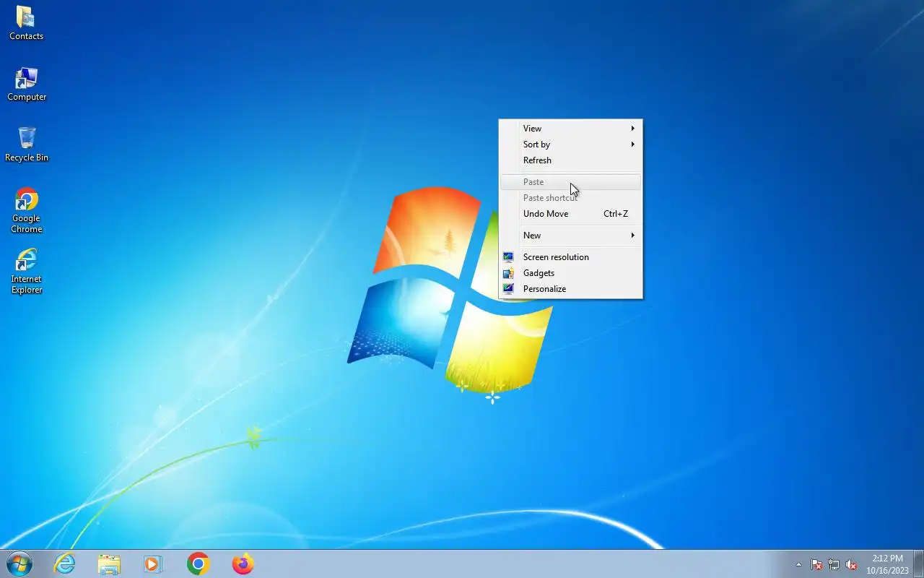924x578 pixels.
Task: Select the Google Chrome desktop shortcut
Action: [27, 210]
